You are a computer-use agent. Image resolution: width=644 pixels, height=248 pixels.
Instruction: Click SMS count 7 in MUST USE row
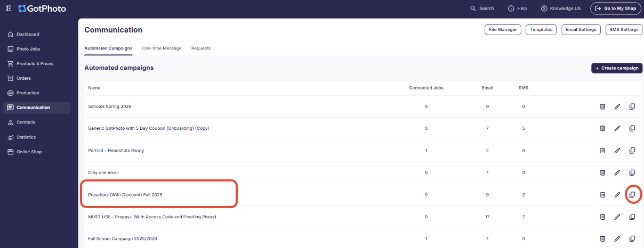coord(524,217)
